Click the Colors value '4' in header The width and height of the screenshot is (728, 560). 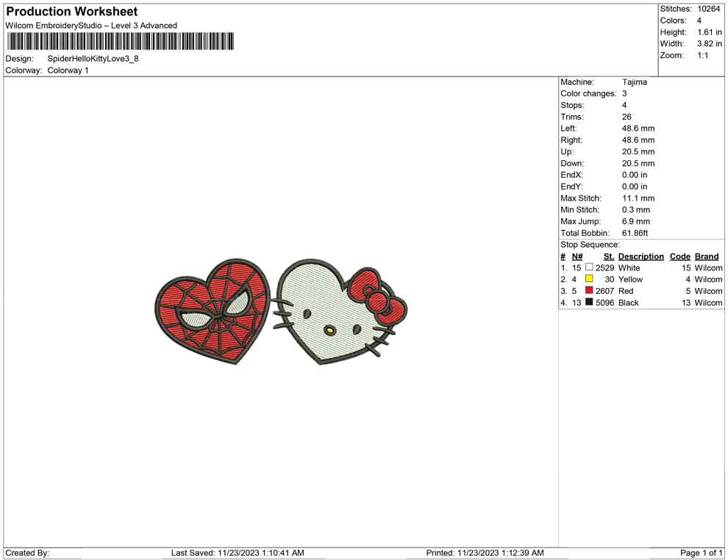tap(699, 21)
